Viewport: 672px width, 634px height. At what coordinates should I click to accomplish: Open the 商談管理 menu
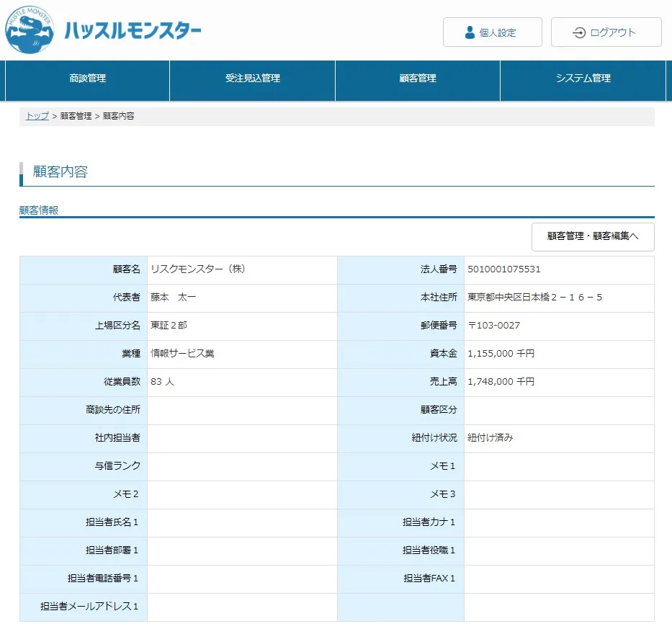click(x=87, y=80)
